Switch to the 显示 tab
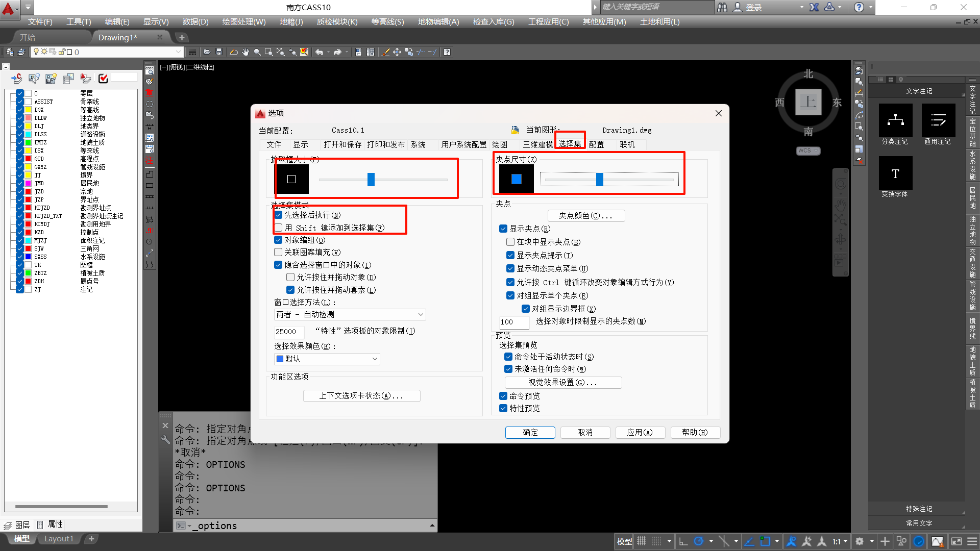Screen dimensions: 980x551 tap(301, 144)
